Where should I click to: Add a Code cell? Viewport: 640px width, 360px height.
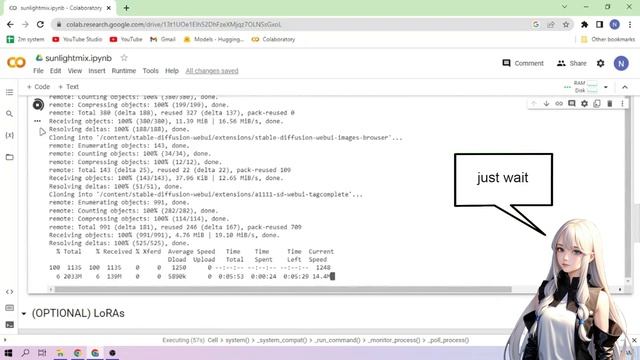(38, 87)
